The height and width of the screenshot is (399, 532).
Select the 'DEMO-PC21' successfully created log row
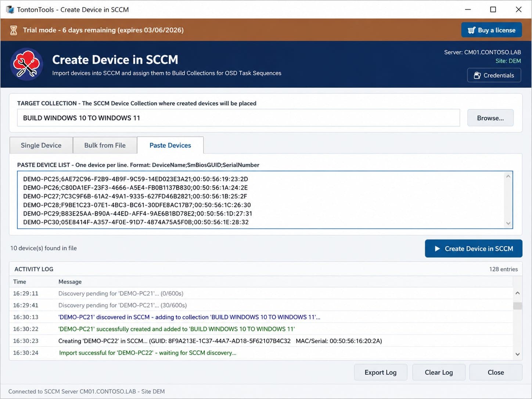(261, 329)
